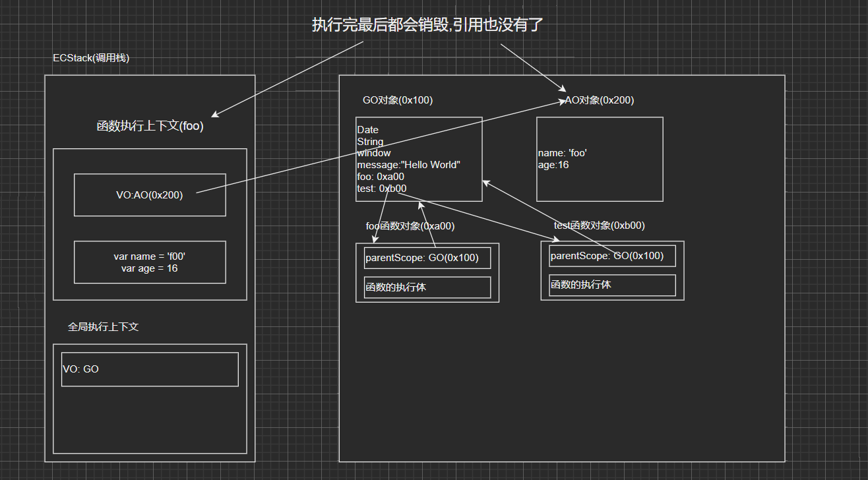Click 函数的执行体 box under test function object
868x480 pixels.
click(612, 285)
